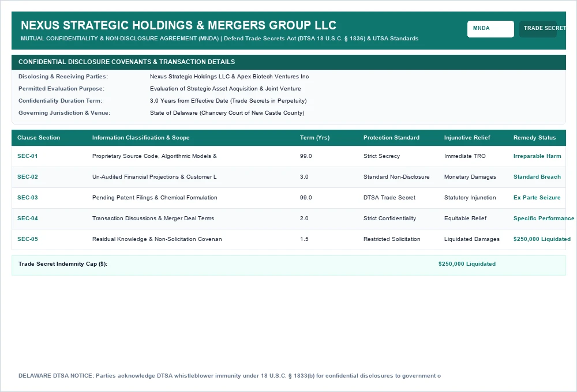This screenshot has height=392, width=577.
Task: Click 'Information Classification & Scope' column header
Action: point(141,138)
